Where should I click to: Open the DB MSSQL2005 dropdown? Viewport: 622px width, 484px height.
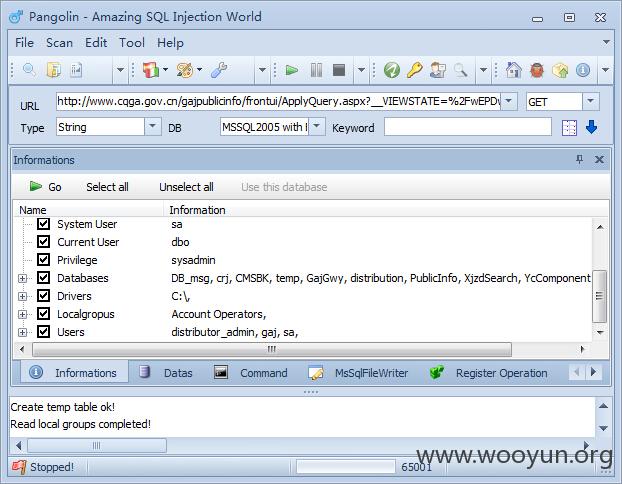tap(317, 127)
